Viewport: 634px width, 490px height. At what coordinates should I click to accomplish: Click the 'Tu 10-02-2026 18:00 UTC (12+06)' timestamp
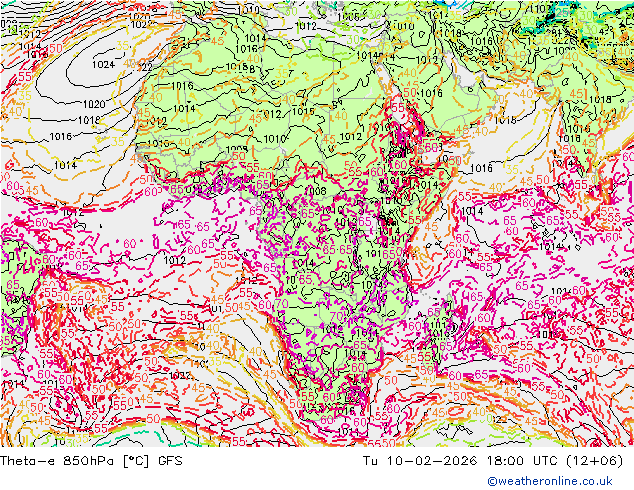pyautogui.click(x=493, y=461)
